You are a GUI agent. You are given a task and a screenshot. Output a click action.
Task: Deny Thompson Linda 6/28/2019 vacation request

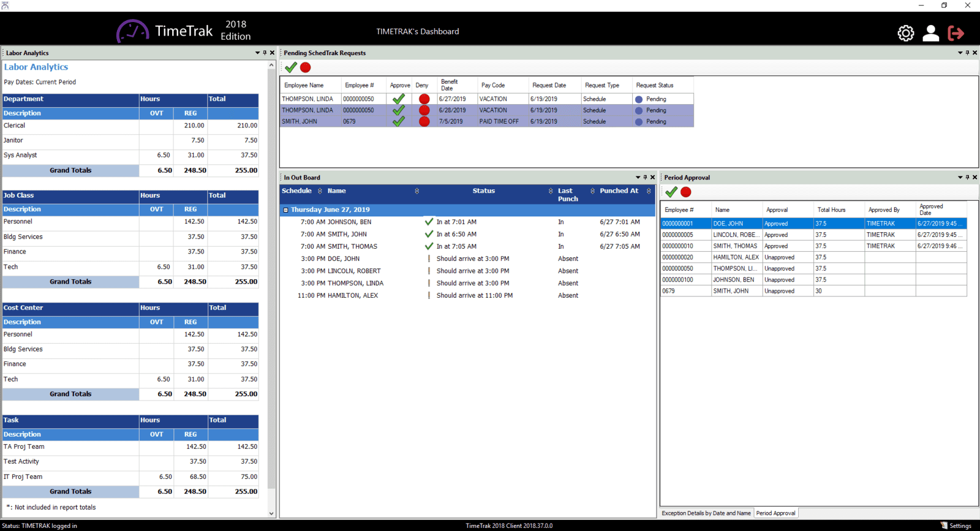(x=424, y=110)
